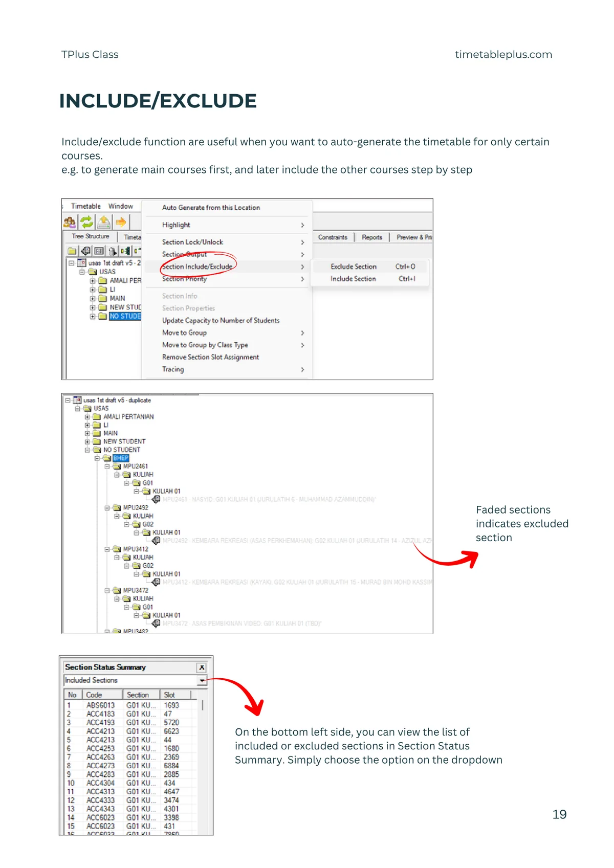This screenshot has width=614, height=868.
Task: Sort by the No column header
Action: coord(73,695)
